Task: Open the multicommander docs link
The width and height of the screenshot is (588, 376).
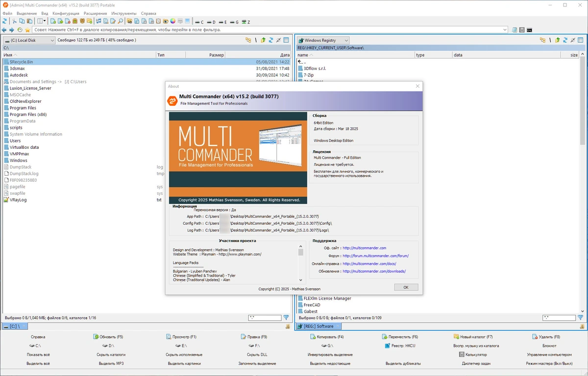Action: point(369,263)
